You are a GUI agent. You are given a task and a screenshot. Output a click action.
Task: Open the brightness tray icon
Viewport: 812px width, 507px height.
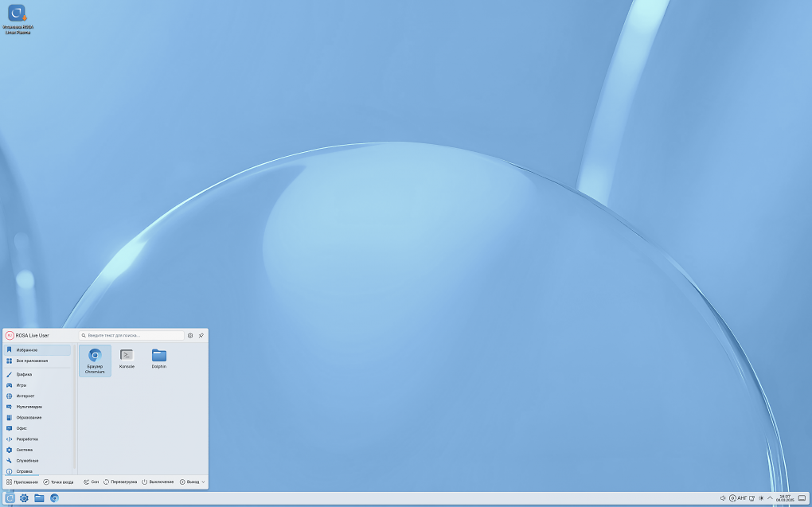pos(761,498)
